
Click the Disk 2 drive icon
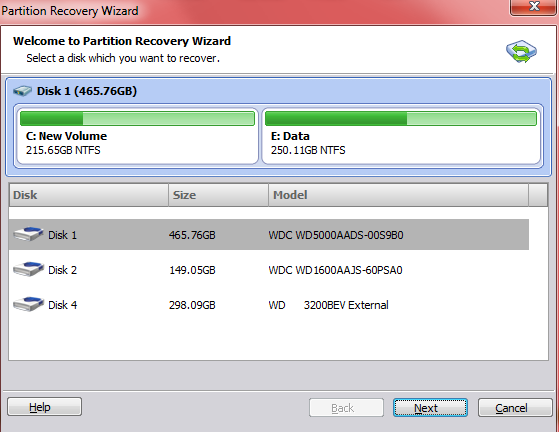tap(28, 269)
